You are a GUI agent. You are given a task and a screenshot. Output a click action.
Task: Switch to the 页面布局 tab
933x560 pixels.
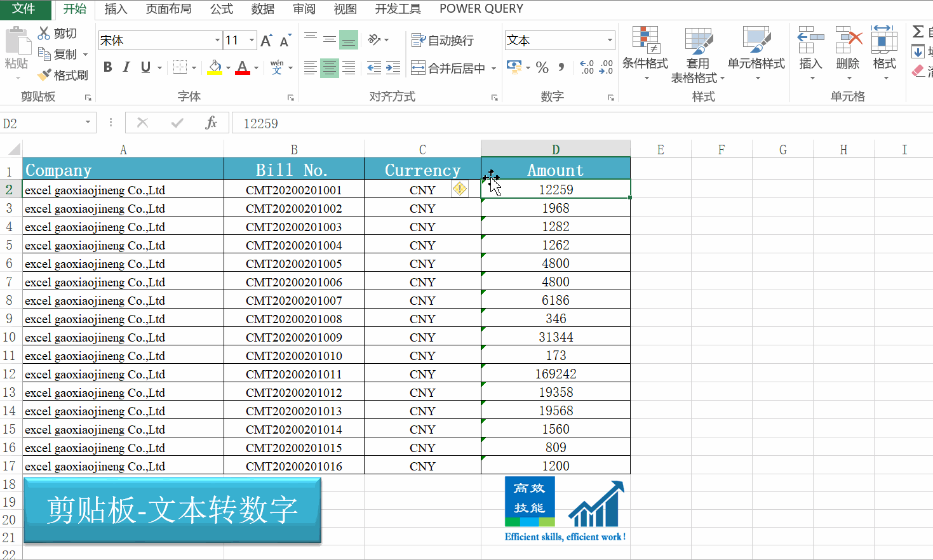(x=168, y=9)
